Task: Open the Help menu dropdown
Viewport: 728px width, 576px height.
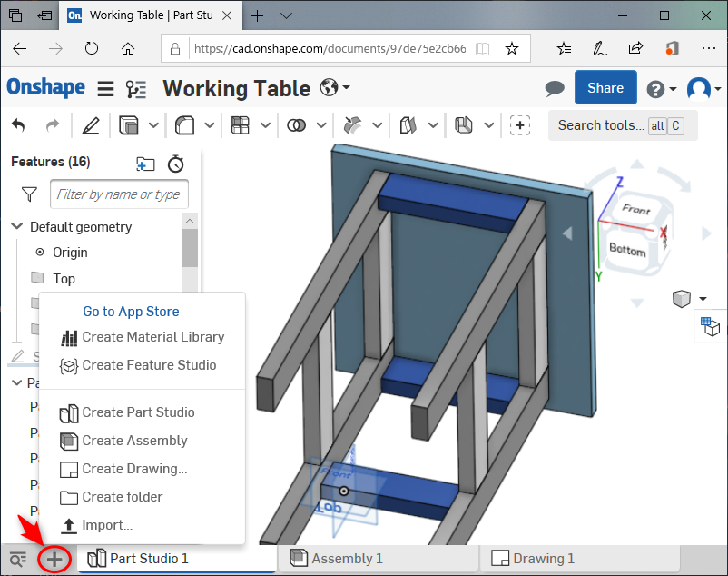Action: [661, 89]
